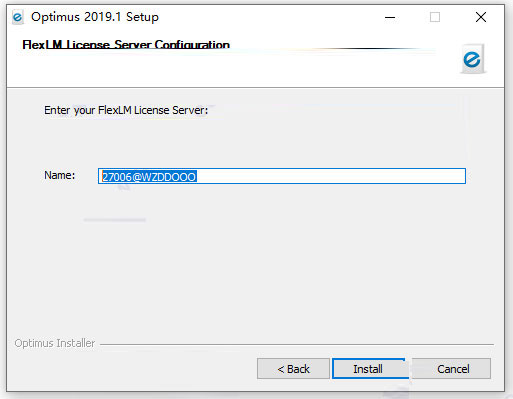Click the highlighted 27006@WZDDOOO text
Viewport: 513px width, 399px height.
tap(149, 177)
